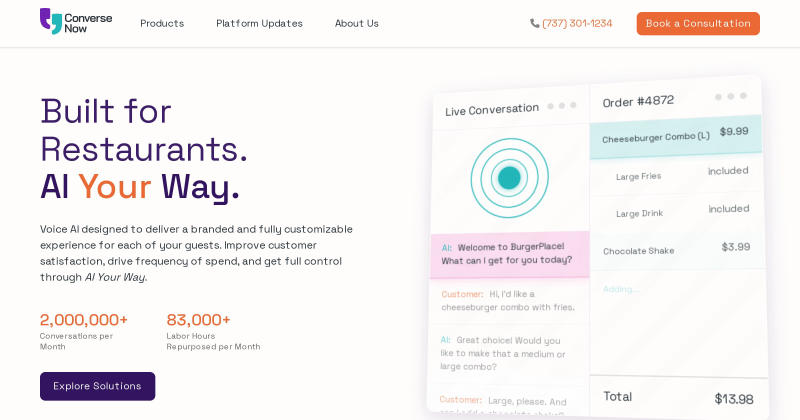The height and width of the screenshot is (420, 800).
Task: Go to the About Us page
Action: [x=357, y=23]
